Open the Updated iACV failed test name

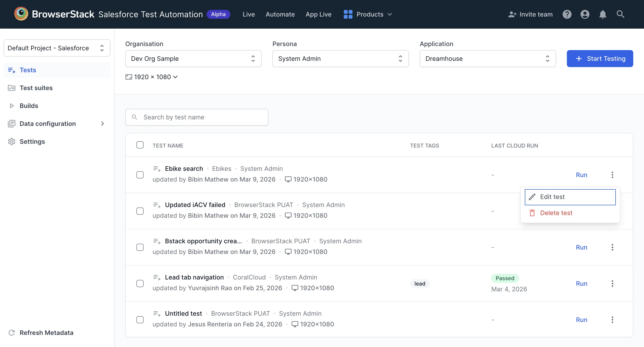click(195, 205)
